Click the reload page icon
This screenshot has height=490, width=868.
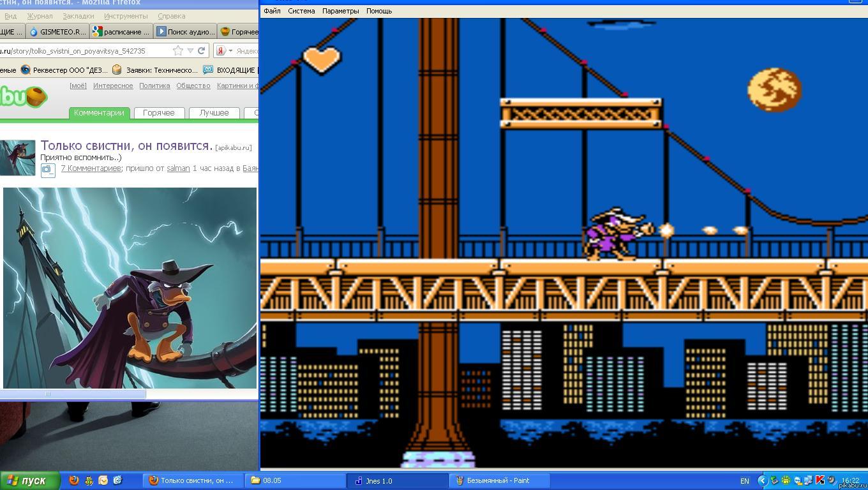202,50
